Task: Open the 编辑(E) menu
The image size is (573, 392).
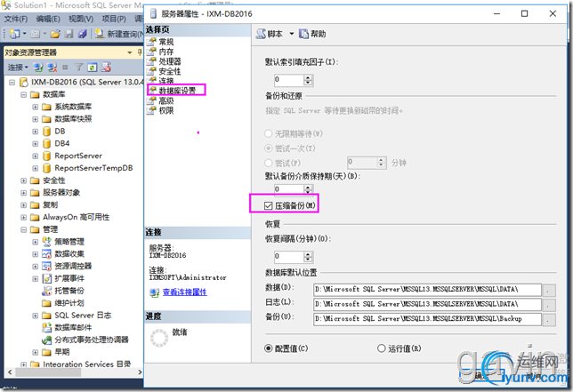Action: [x=48, y=19]
